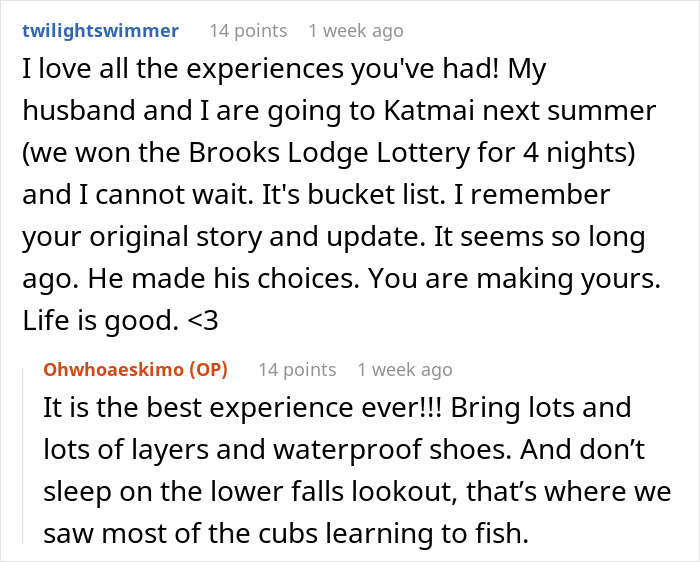This screenshot has height=562, width=700.
Task: Open Ohwhoaeskimo's user profile
Action: [x=115, y=370]
